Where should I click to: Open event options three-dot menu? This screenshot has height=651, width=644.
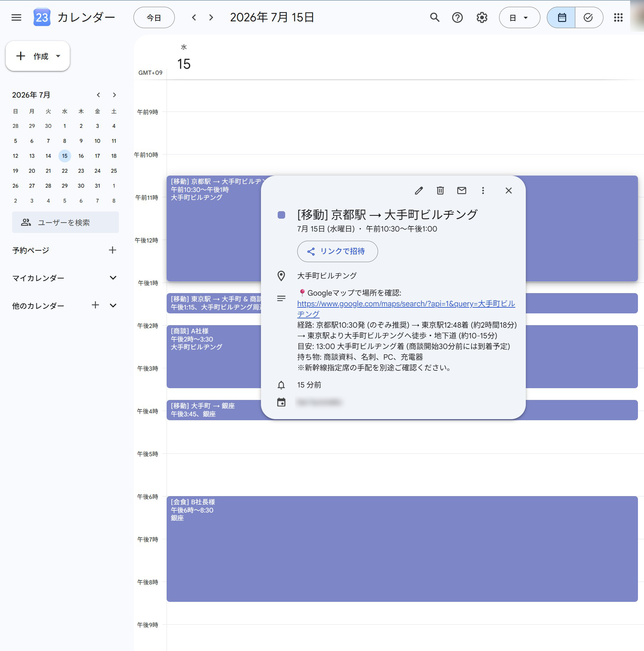[483, 191]
